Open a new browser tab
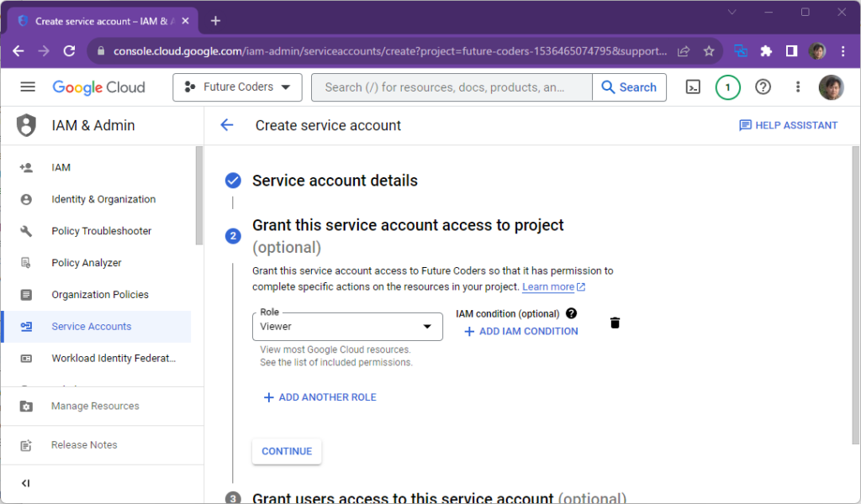Viewport: 861px width, 504px height. point(215,21)
